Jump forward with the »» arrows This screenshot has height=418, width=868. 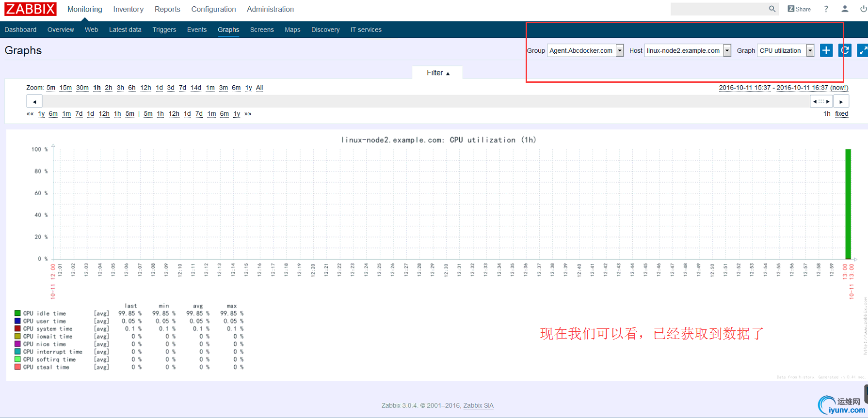248,114
